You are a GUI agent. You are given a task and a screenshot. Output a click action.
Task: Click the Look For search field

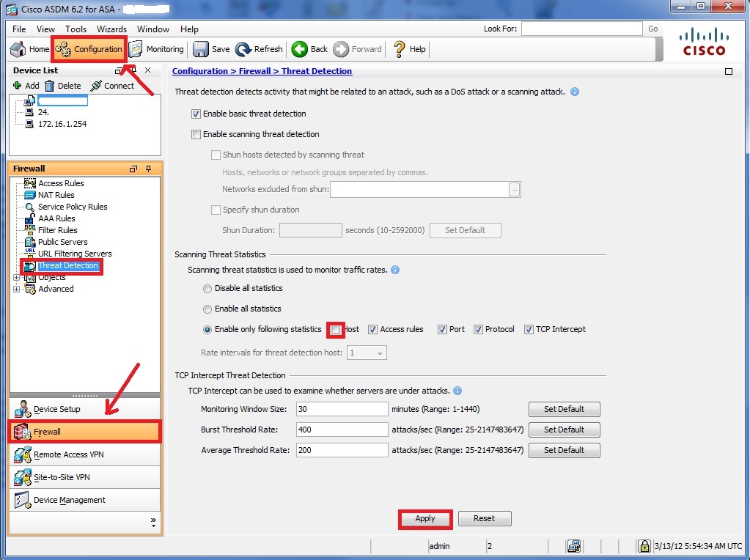coord(581,29)
